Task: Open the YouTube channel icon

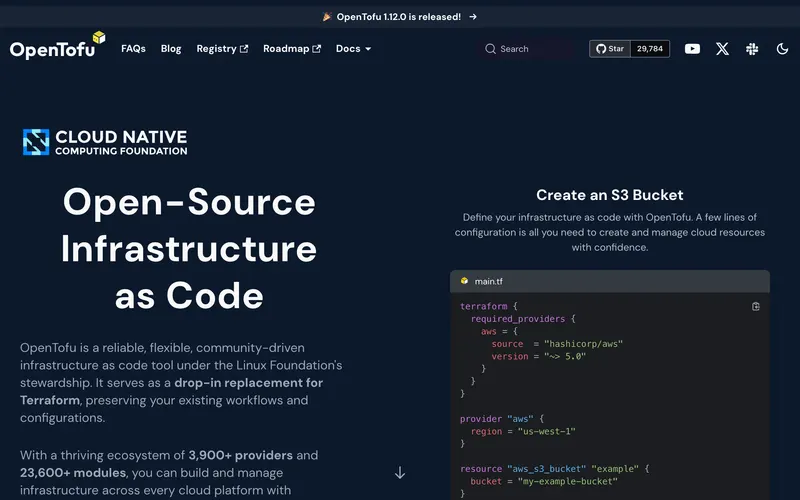Action: pos(692,49)
